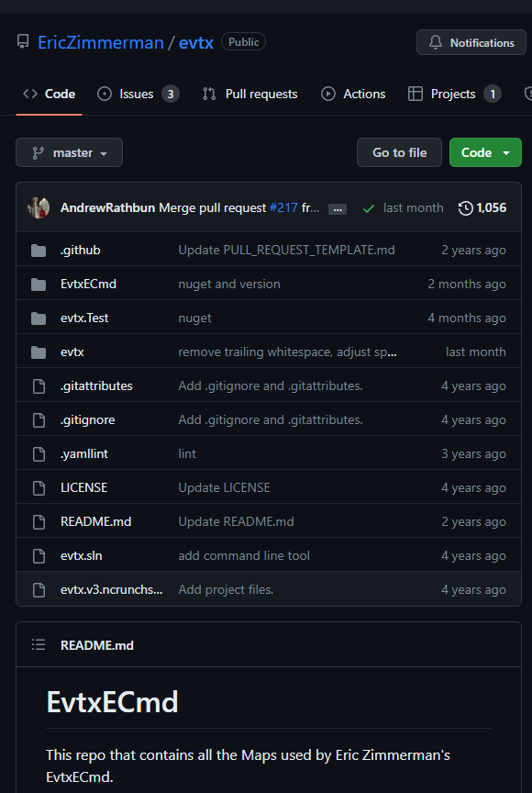Open 'nuget and version' commit message

(x=229, y=284)
